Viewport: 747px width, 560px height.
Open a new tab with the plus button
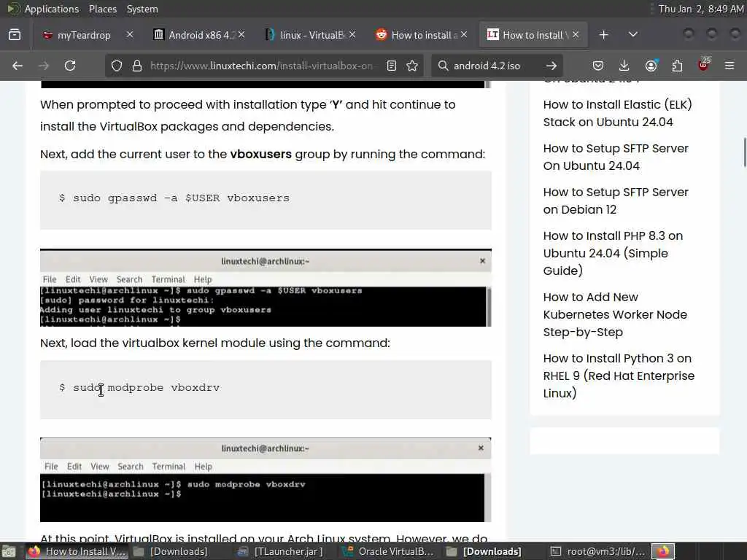[x=603, y=35]
